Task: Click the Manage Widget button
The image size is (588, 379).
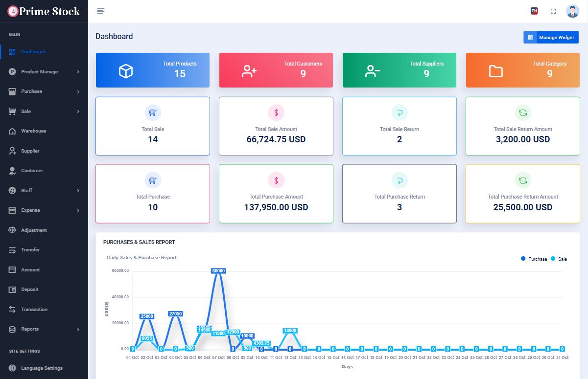Action: [x=551, y=37]
